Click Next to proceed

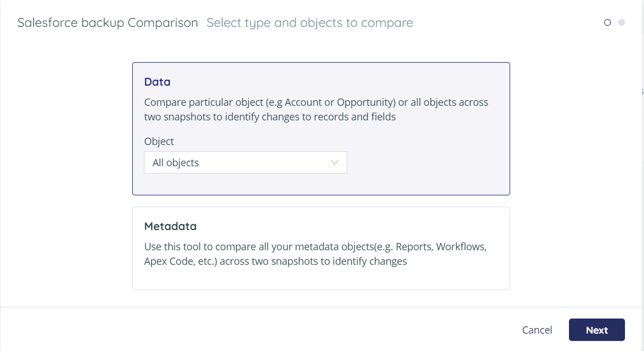click(x=596, y=330)
